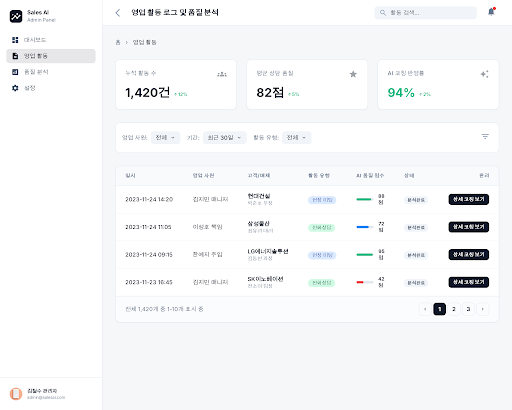Viewport: 512px width, 410px height.
Task: Click the status badge in 16:45 row
Action: tap(416, 283)
